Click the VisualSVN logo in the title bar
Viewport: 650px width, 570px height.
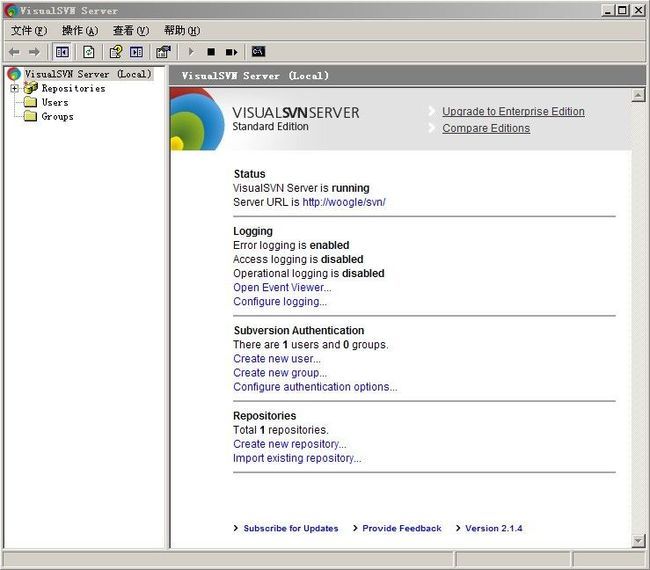11,10
